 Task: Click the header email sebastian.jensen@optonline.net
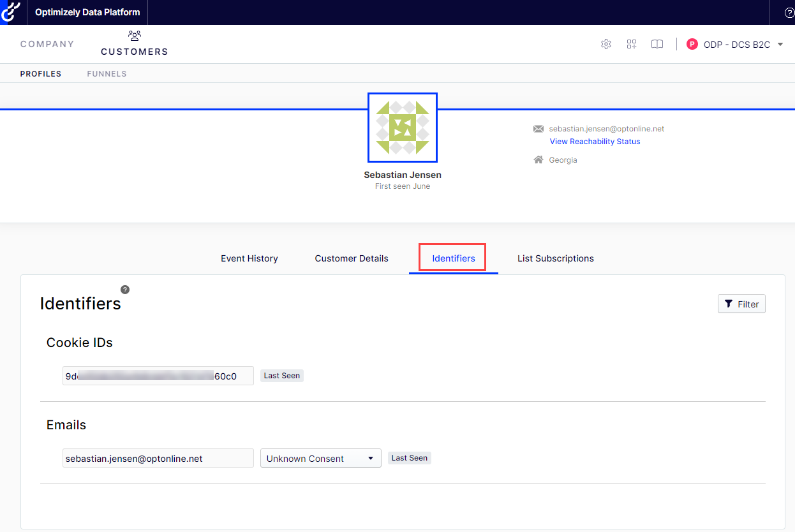[607, 129]
